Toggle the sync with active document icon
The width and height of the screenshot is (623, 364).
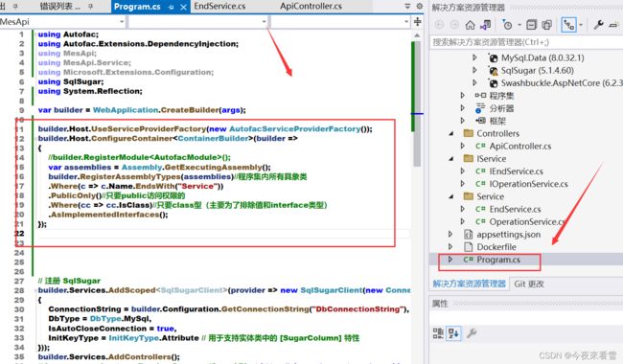[568, 26]
